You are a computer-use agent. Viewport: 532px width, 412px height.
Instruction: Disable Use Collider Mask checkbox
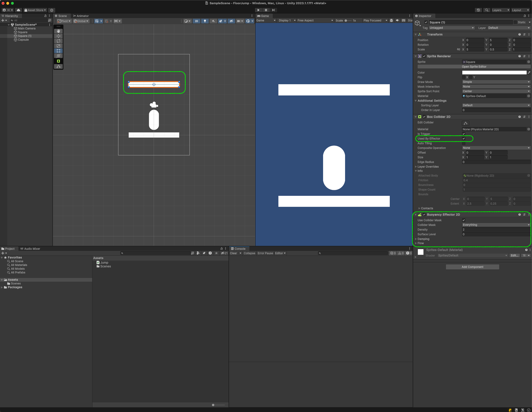[463, 220]
